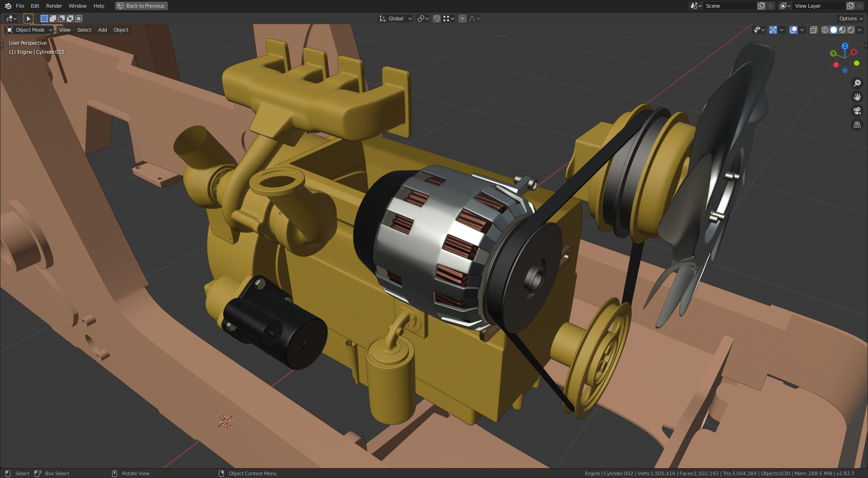
Task: Expand the shading options dropdown arrow
Action: [859, 30]
